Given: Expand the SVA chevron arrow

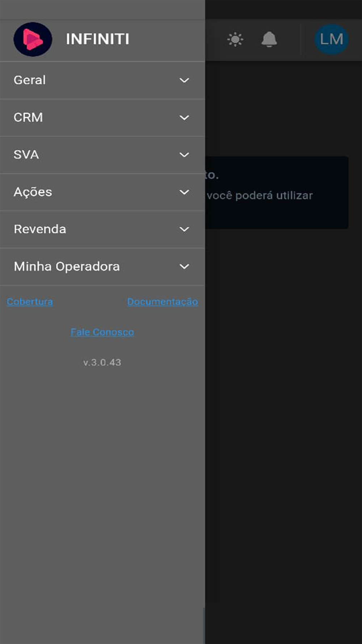Looking at the screenshot, I should point(184,155).
